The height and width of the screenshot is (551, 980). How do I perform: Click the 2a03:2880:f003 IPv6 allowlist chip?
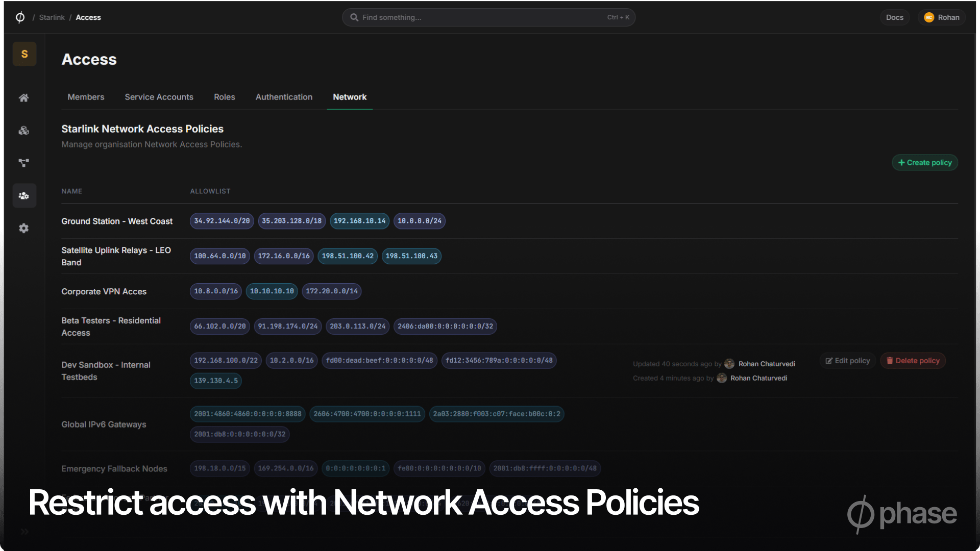497,414
